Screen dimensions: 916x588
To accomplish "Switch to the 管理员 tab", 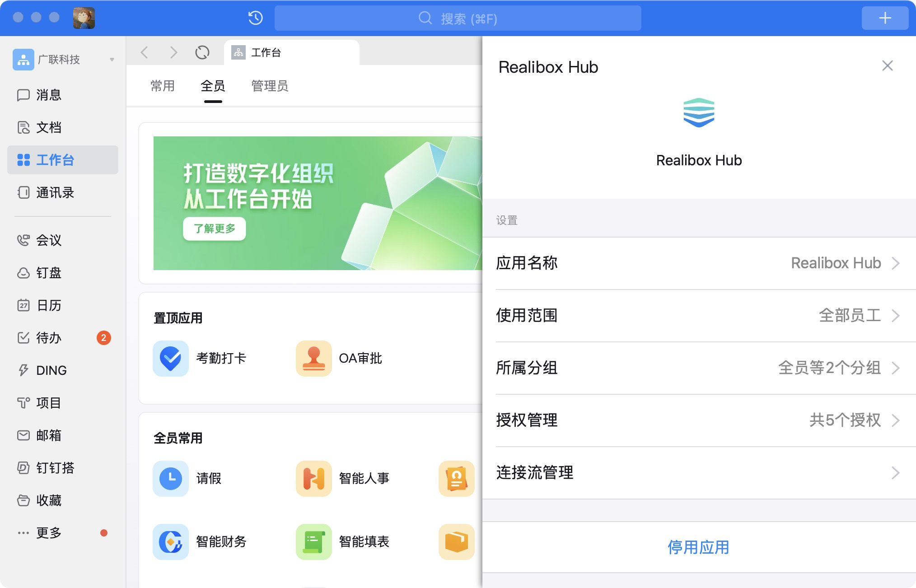I will coord(270,86).
